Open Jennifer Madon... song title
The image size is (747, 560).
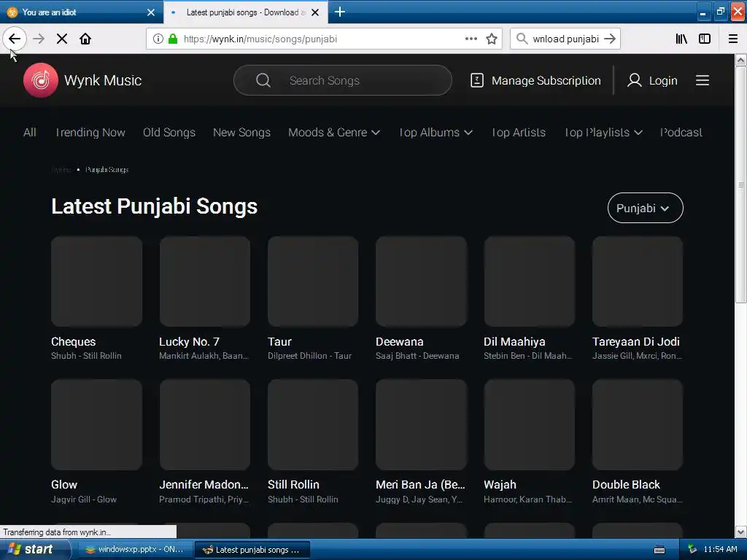pos(204,484)
